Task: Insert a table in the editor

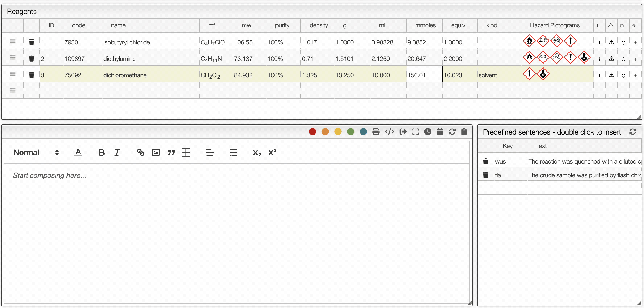Action: [x=186, y=152]
